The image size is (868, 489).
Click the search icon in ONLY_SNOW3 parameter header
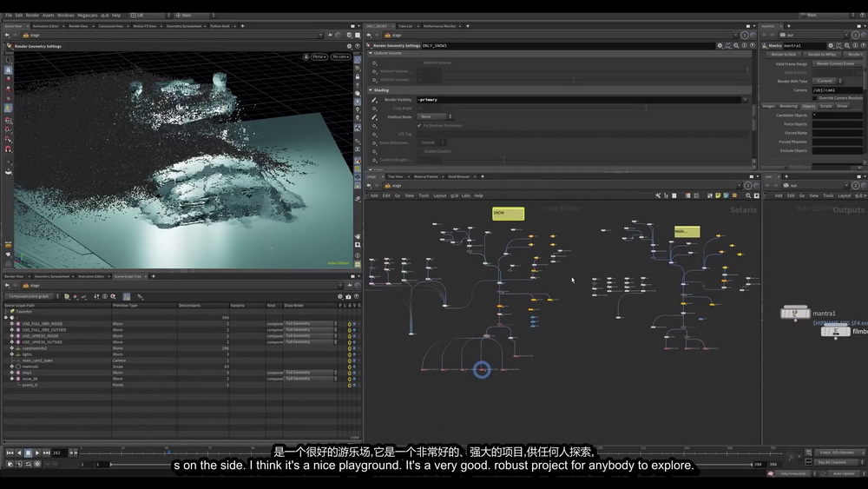736,45
